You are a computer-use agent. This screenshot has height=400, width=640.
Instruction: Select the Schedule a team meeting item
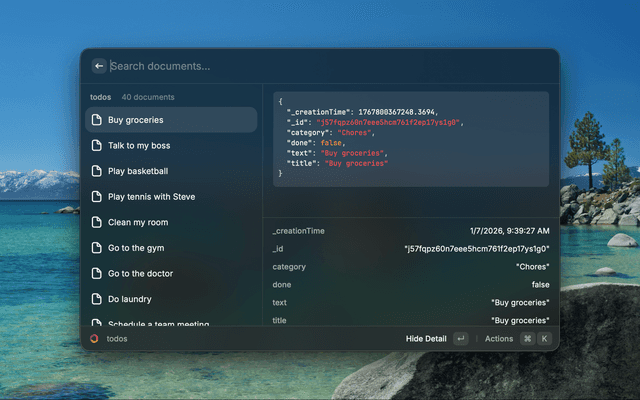[171, 323]
